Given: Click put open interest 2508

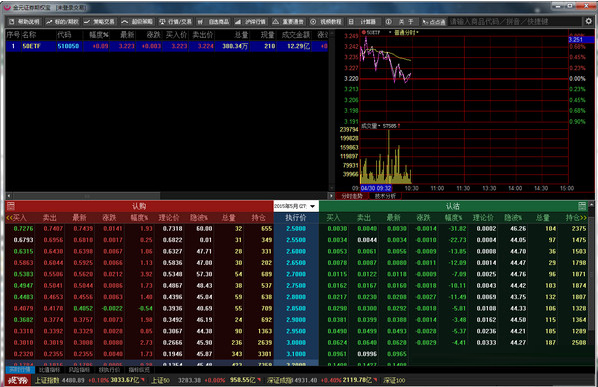Looking at the screenshot, I should (579, 342).
